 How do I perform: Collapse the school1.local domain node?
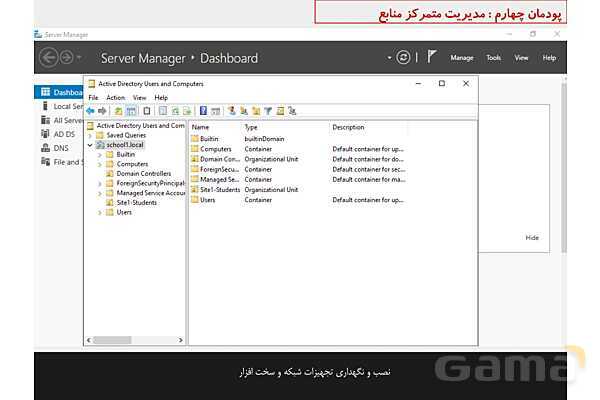(90, 145)
